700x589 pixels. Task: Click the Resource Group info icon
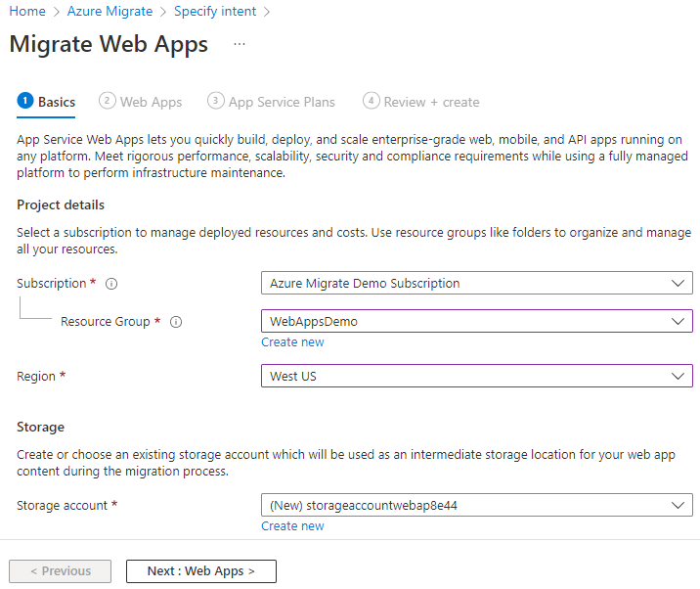tap(176, 322)
